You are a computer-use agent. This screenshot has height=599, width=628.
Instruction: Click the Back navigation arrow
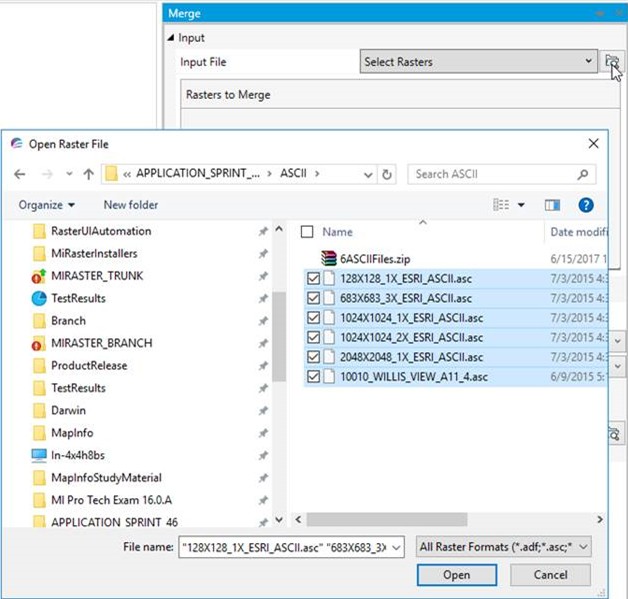click(x=20, y=174)
